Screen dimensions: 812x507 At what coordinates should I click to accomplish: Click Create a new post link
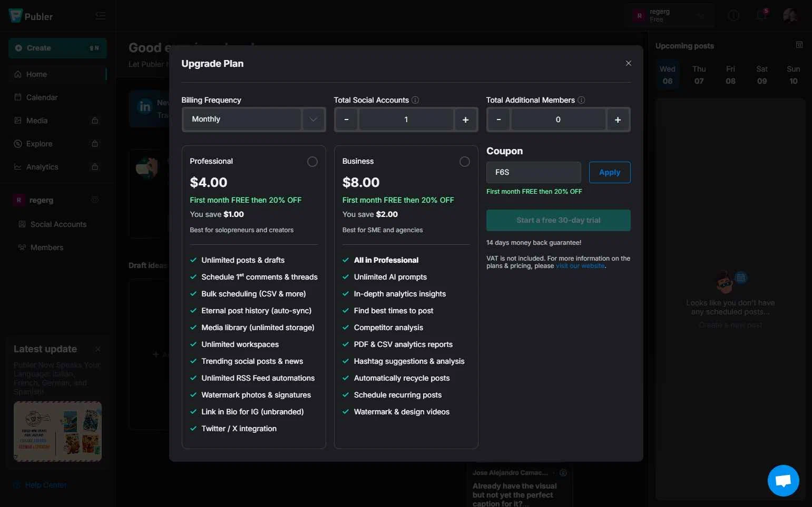[x=730, y=325]
